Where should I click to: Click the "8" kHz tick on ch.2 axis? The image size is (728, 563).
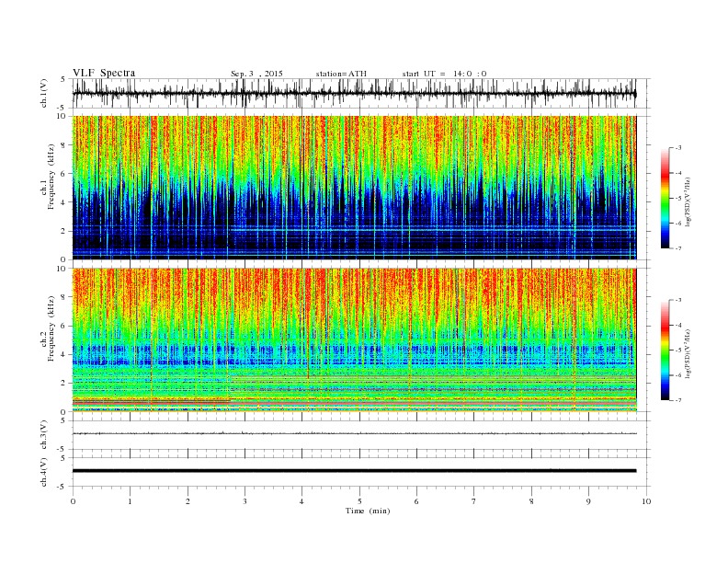click(63, 297)
